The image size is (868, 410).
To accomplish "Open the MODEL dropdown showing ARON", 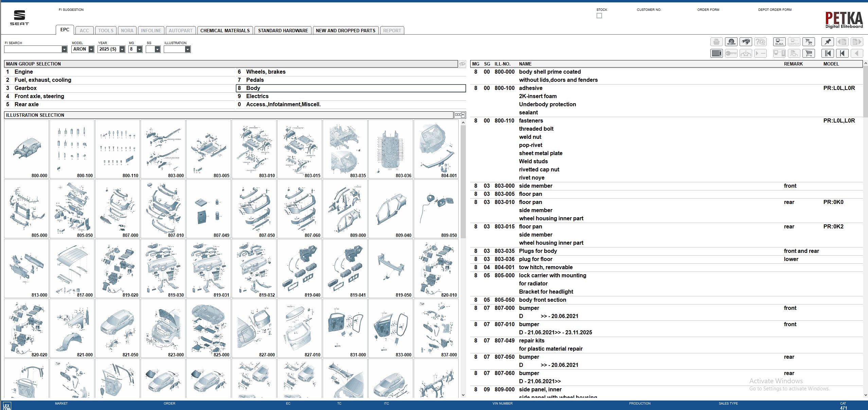I will pos(91,49).
